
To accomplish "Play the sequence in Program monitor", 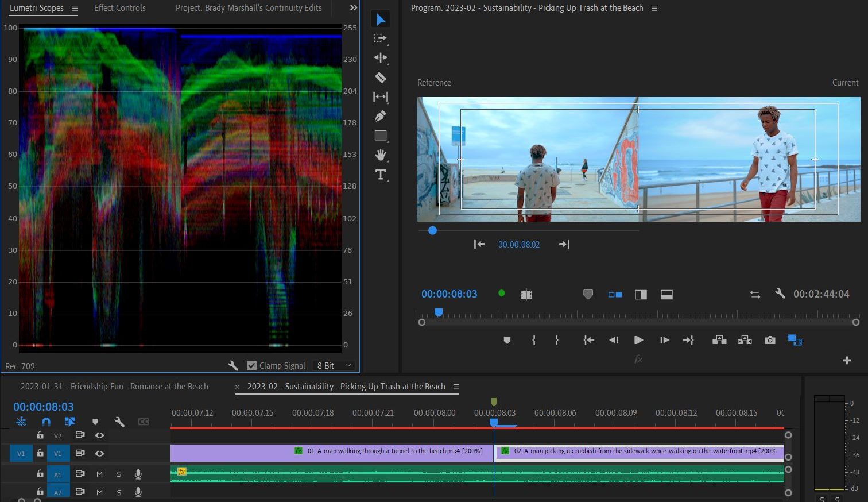I will coord(638,341).
